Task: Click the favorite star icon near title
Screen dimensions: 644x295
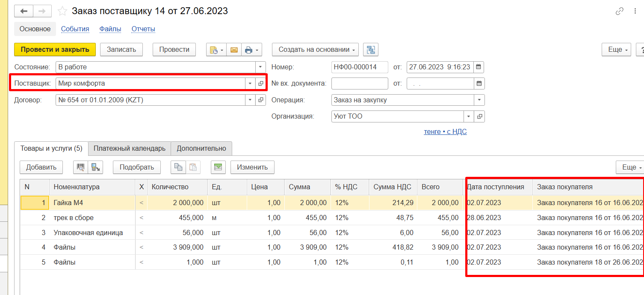Action: (x=62, y=11)
